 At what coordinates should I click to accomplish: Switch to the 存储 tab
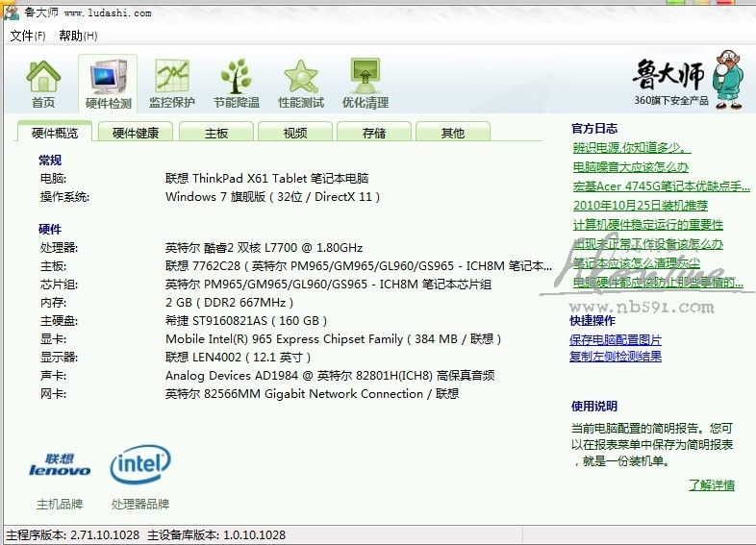coord(374,133)
